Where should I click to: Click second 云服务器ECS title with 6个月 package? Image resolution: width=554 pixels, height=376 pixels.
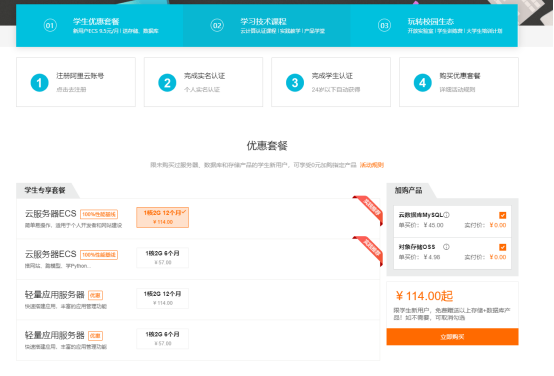pos(51,254)
